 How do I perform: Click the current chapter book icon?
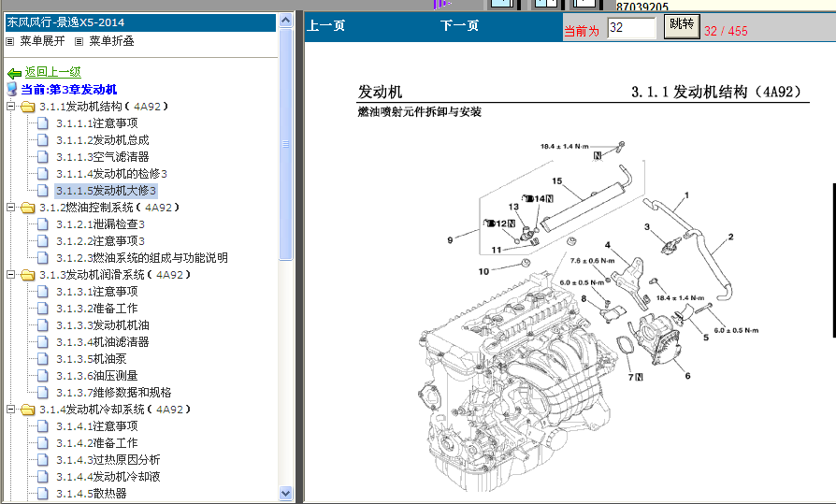[12, 89]
